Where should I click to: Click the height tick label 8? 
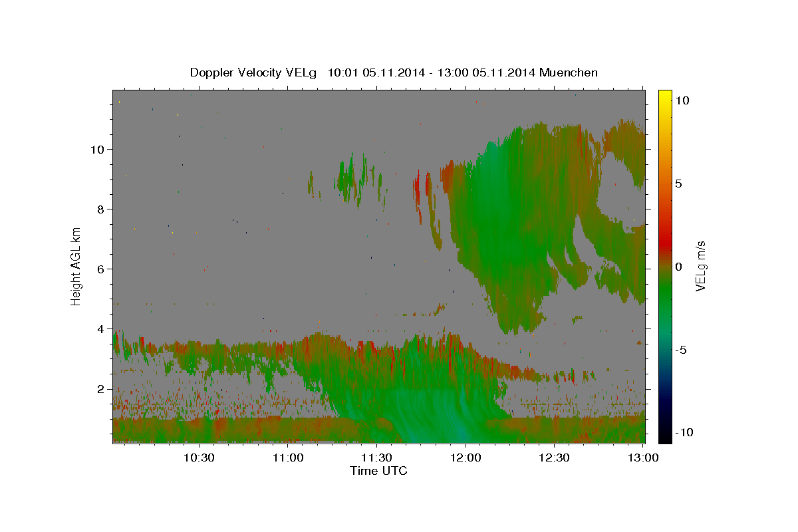point(101,209)
